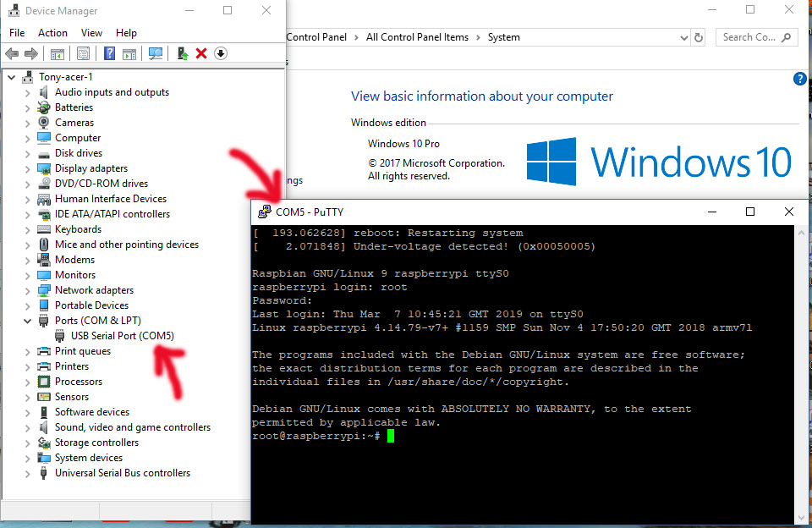Click the blue Help icon in System window
The image size is (812, 528).
click(800, 79)
